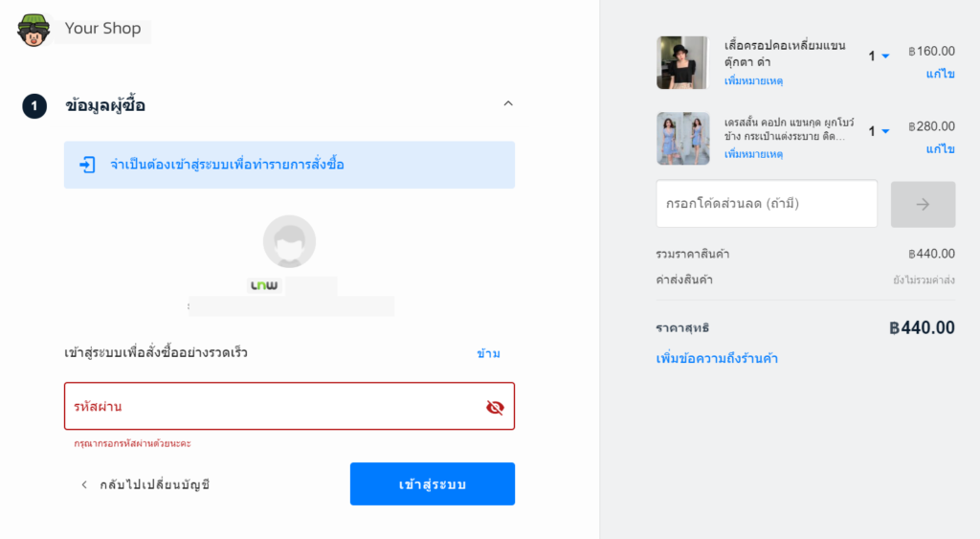Click the gray user avatar icon
The height and width of the screenshot is (539, 980).
289,241
